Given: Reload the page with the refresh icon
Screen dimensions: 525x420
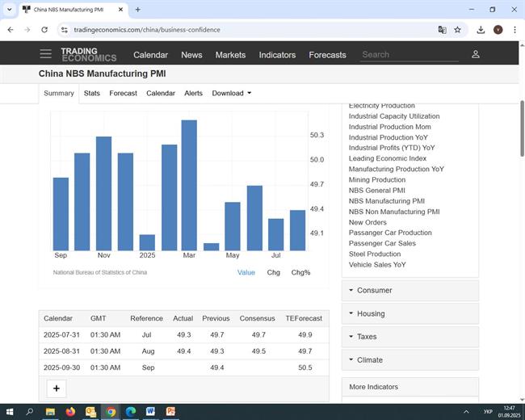Looking at the screenshot, I should [x=44, y=30].
